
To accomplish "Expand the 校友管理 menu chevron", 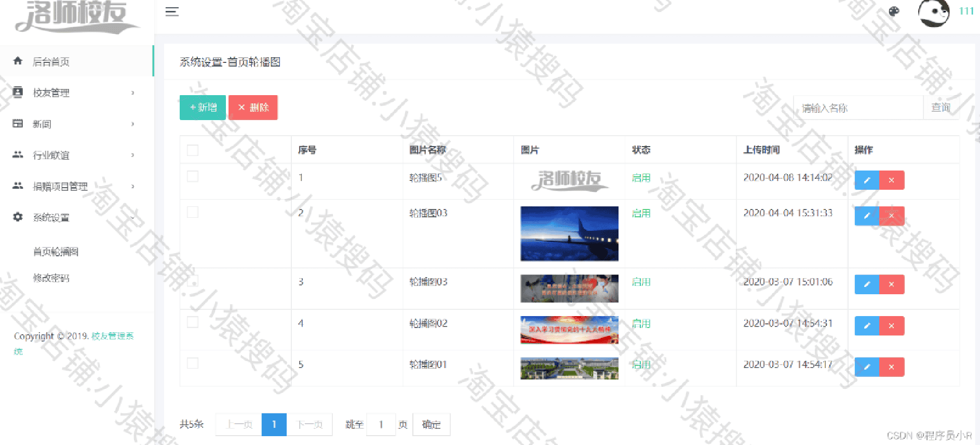I will (133, 93).
